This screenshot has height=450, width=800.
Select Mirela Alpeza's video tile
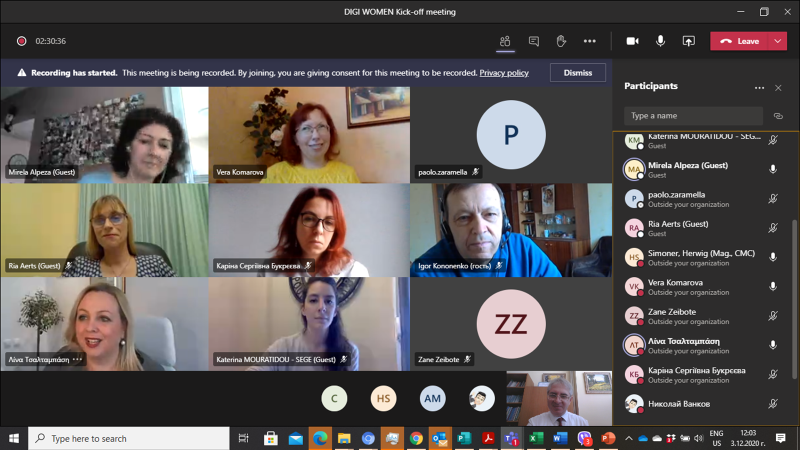[x=104, y=135]
